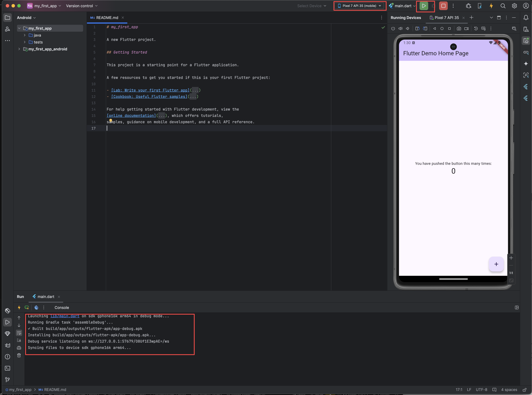This screenshot has width=532, height=395.
Task: Take emulator screenshot with camera icon
Action: pos(459,29)
